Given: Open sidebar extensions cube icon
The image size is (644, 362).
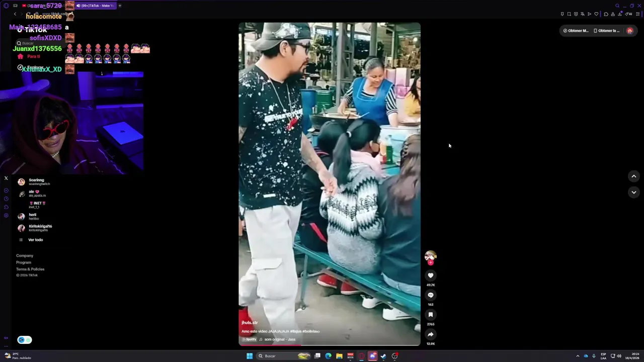Looking at the screenshot, I should [x=6, y=207].
